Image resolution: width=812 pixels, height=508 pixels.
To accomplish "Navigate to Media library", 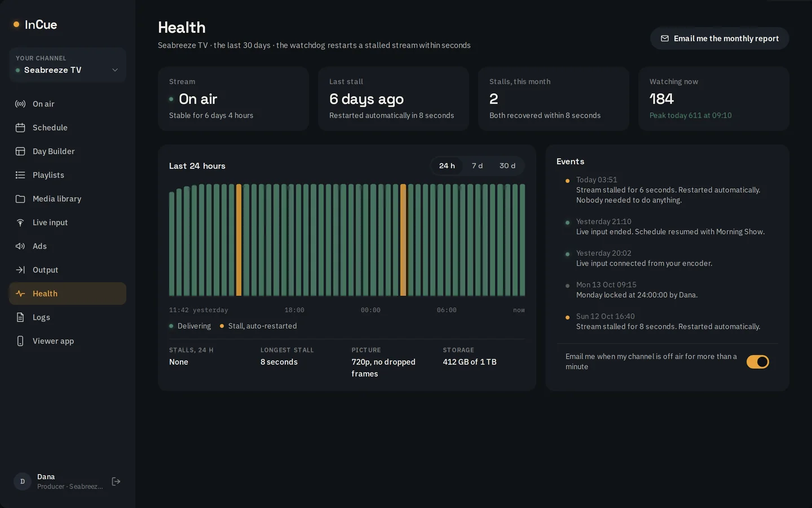I will point(68,199).
